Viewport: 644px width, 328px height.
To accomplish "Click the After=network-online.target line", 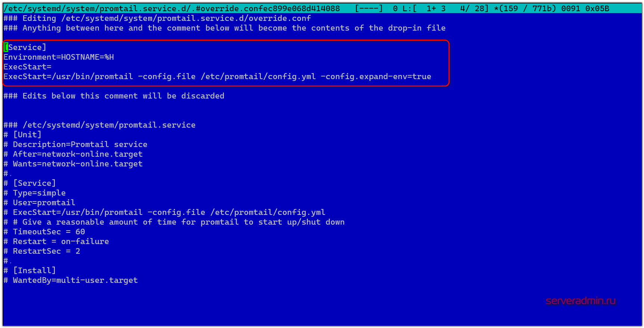I will pos(78,154).
